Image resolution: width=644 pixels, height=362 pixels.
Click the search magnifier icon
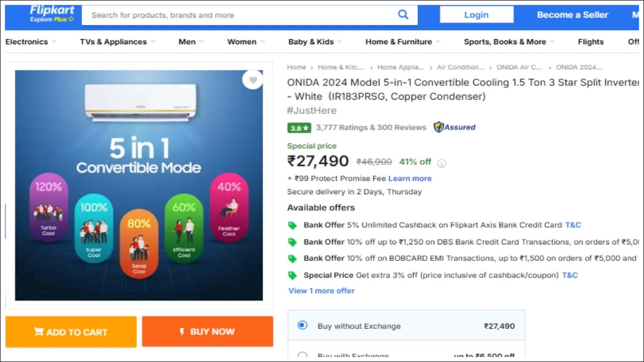403,15
